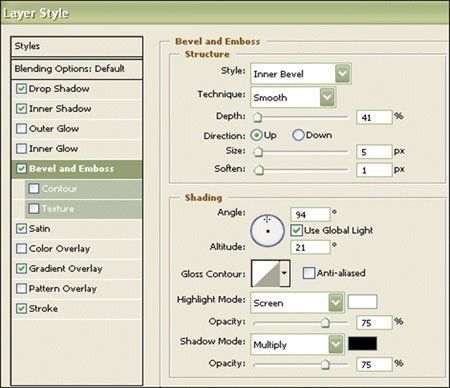Click the white Highlight Mode color swatch

(x=363, y=302)
